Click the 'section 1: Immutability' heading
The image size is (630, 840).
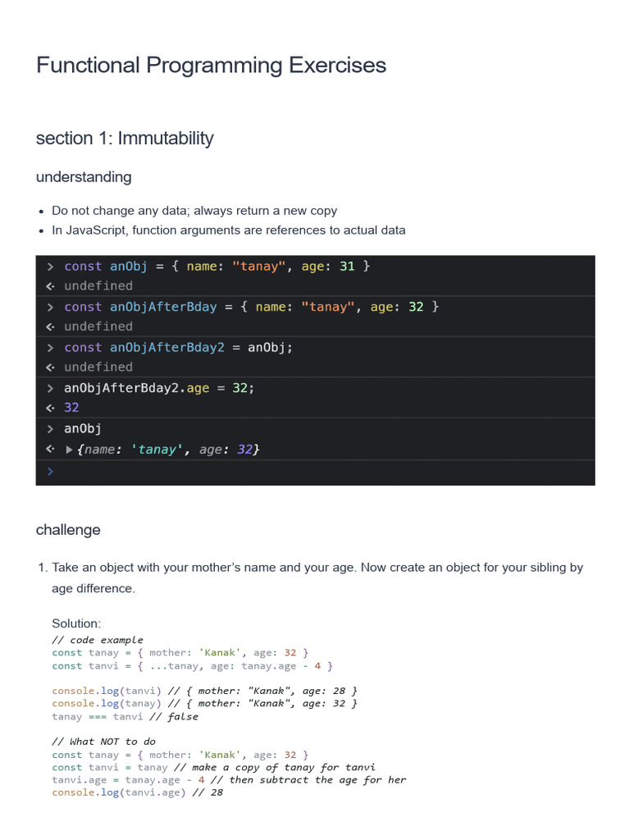pyautogui.click(x=125, y=138)
